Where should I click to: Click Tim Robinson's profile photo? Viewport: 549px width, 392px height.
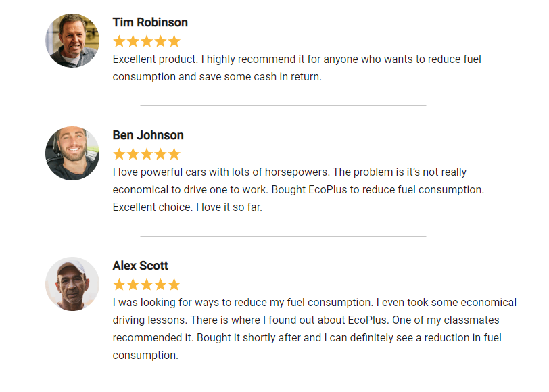(72, 41)
